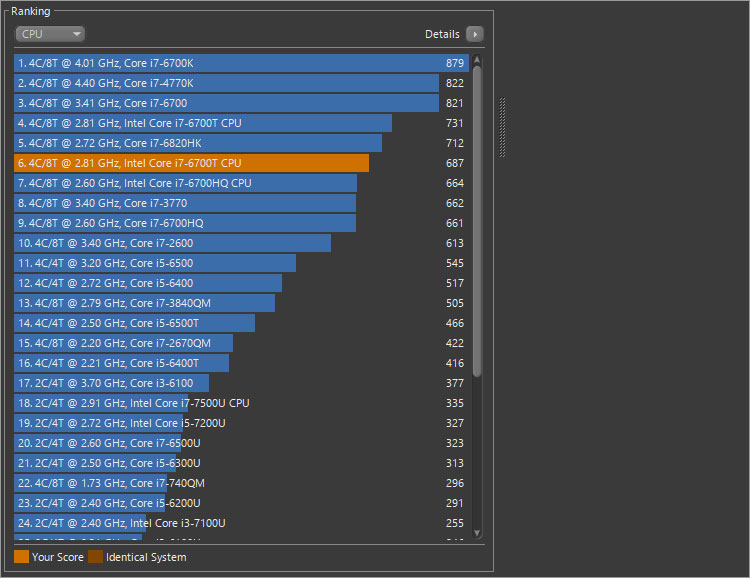The width and height of the screenshot is (750, 578).
Task: Click the scroll down arrow of ranking list
Action: point(477,533)
